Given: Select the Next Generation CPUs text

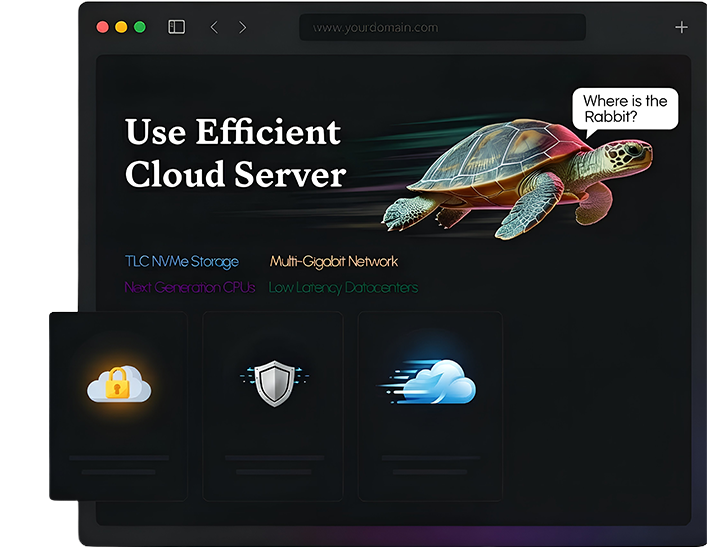Looking at the screenshot, I should (189, 287).
